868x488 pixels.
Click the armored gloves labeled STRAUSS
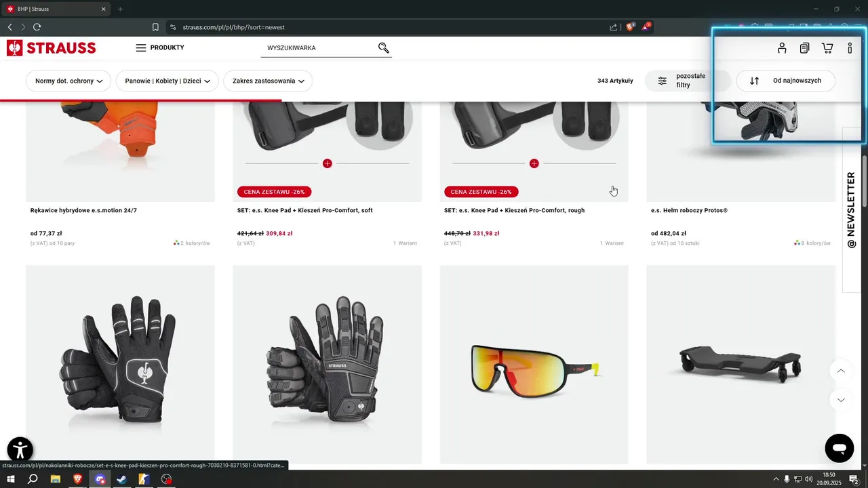pyautogui.click(x=327, y=364)
